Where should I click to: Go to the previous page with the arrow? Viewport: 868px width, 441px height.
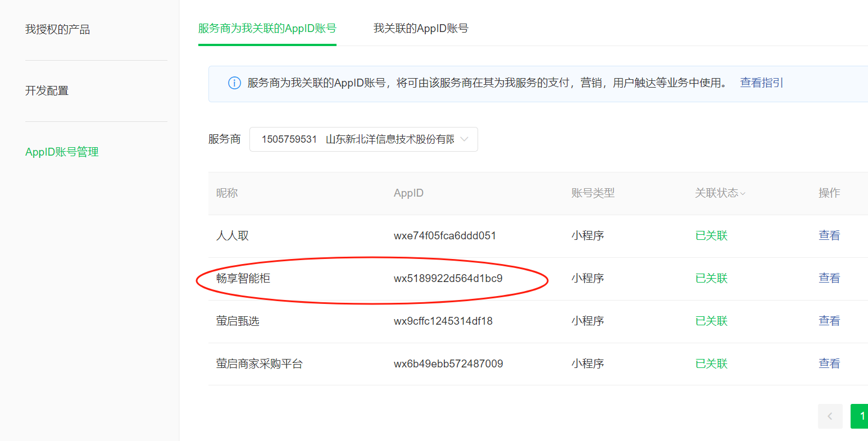tap(830, 416)
